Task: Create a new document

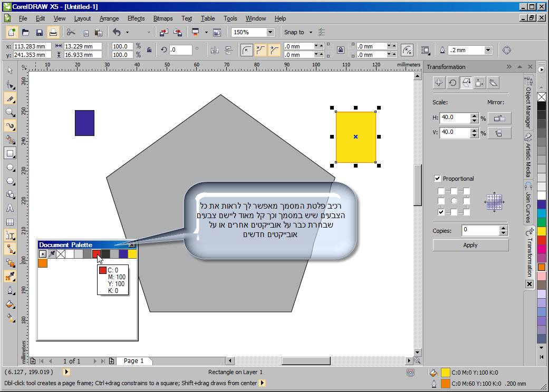Action: pyautogui.click(x=12, y=33)
